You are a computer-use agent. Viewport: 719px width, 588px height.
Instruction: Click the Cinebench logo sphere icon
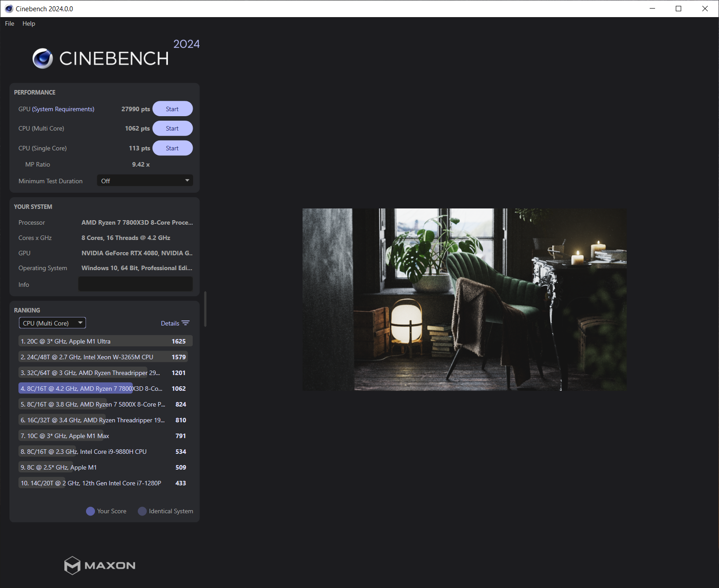[43, 58]
